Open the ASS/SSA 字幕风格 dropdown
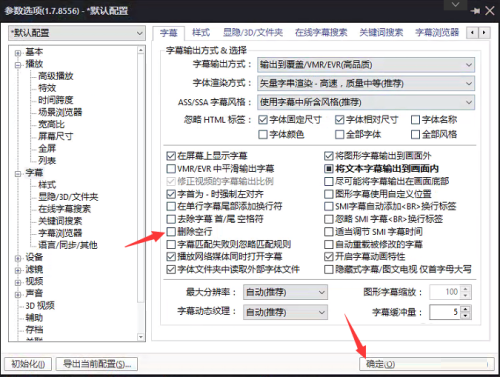Screen dimensions: 500x377 coord(366,102)
